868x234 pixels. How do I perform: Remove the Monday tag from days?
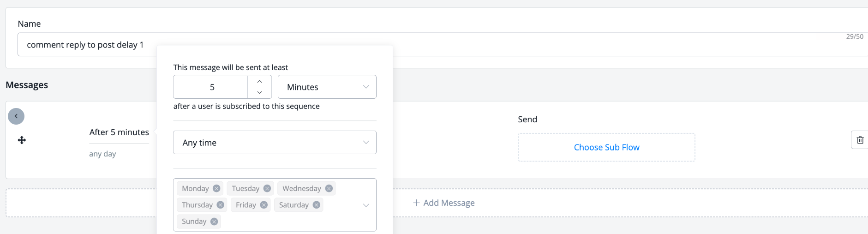coord(216,188)
